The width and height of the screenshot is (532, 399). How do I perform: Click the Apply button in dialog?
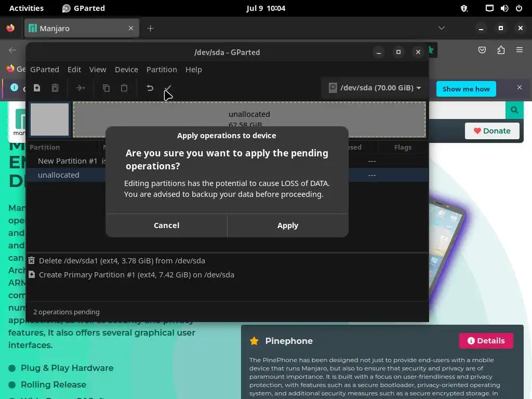coord(288,225)
